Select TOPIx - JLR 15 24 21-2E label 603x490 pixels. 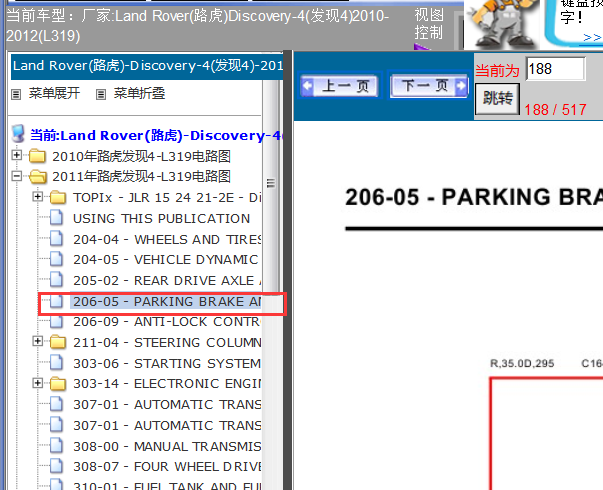[167, 198]
